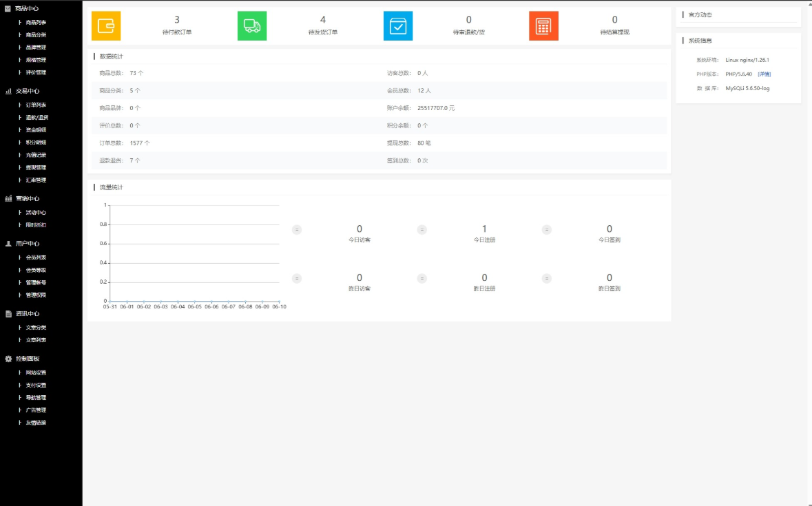Select 支付设置 from control panel menu
The height and width of the screenshot is (506, 812).
[36, 386]
